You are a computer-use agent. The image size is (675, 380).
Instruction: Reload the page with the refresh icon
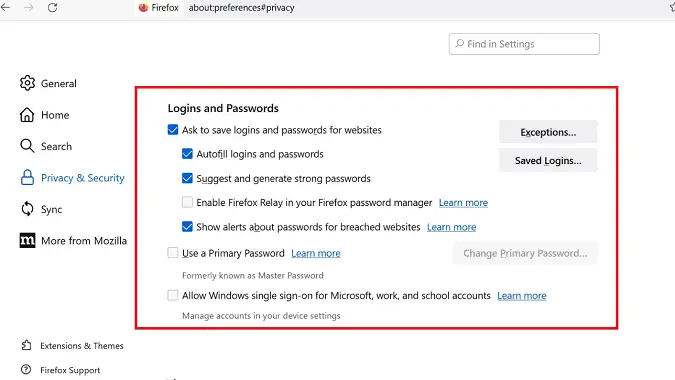pyautogui.click(x=53, y=7)
